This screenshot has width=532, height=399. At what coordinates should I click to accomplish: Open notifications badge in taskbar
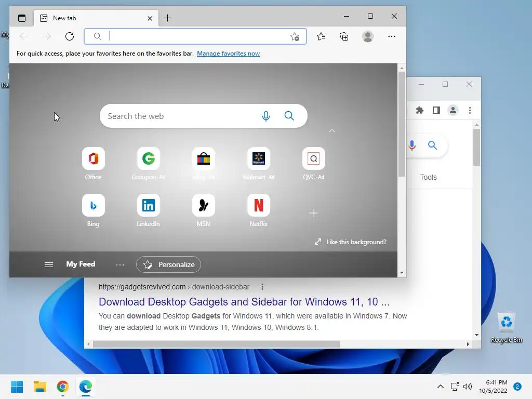(517, 387)
